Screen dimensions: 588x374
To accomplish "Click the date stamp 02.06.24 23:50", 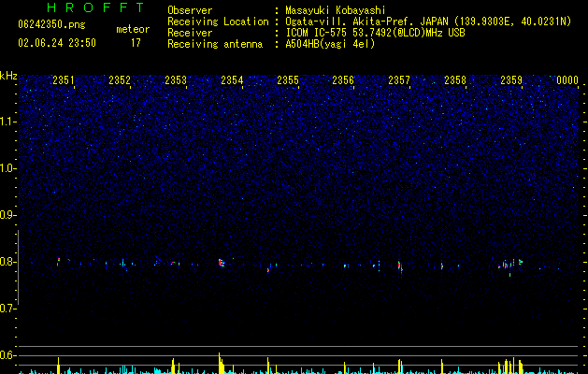I will click(57, 43).
